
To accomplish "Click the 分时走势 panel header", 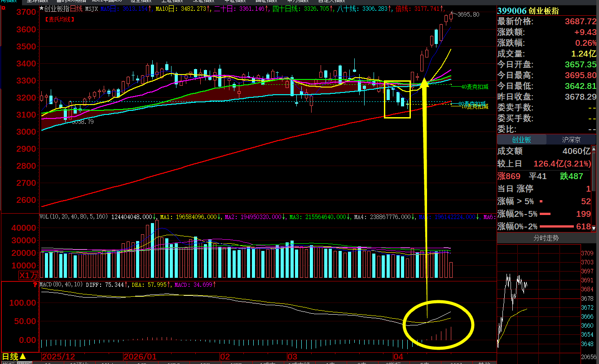I will [546, 238].
